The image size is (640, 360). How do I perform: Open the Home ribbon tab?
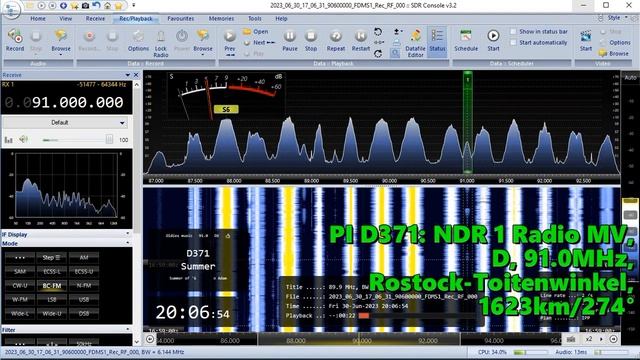pyautogui.click(x=38, y=18)
